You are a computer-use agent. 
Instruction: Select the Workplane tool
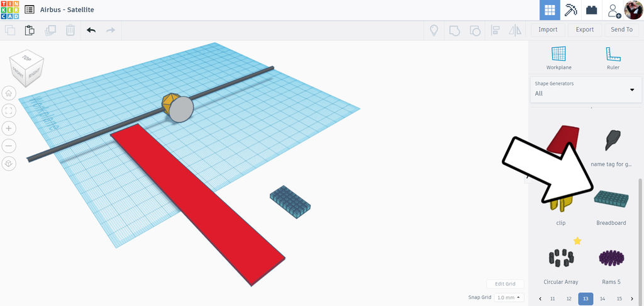point(558,58)
